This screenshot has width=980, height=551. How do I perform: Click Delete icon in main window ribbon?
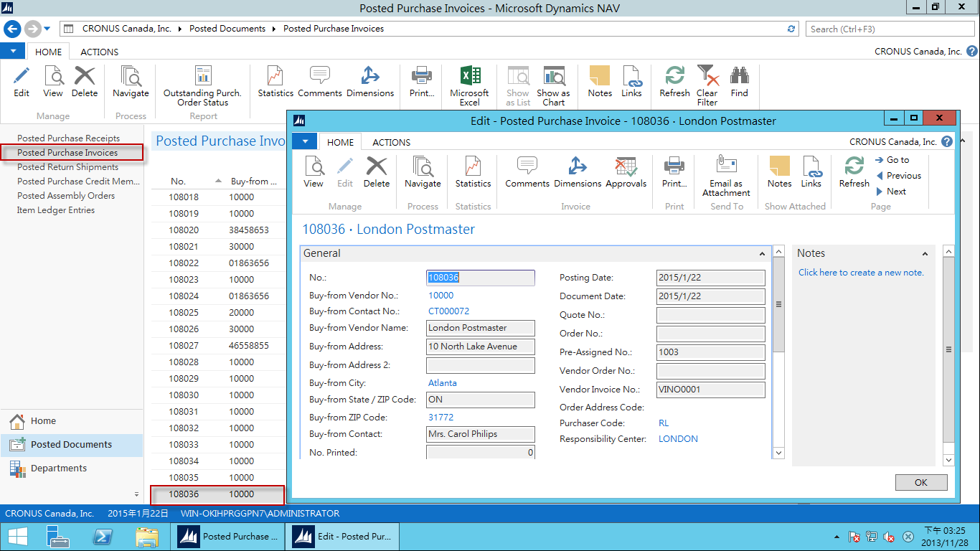(85, 82)
